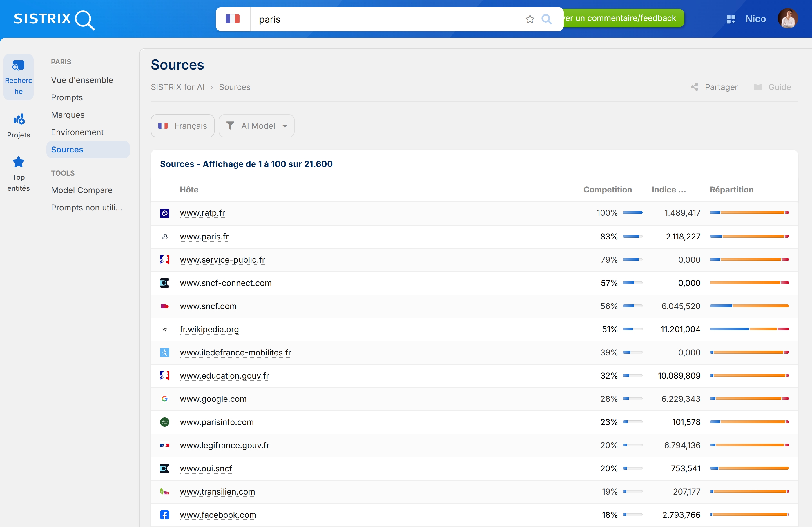Open the www.ratp.fr host link

(x=202, y=213)
